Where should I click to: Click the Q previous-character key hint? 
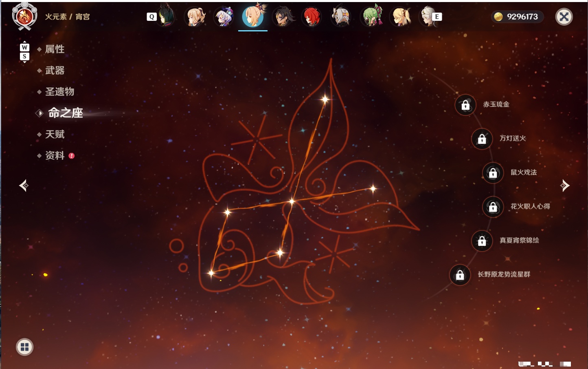point(151,17)
